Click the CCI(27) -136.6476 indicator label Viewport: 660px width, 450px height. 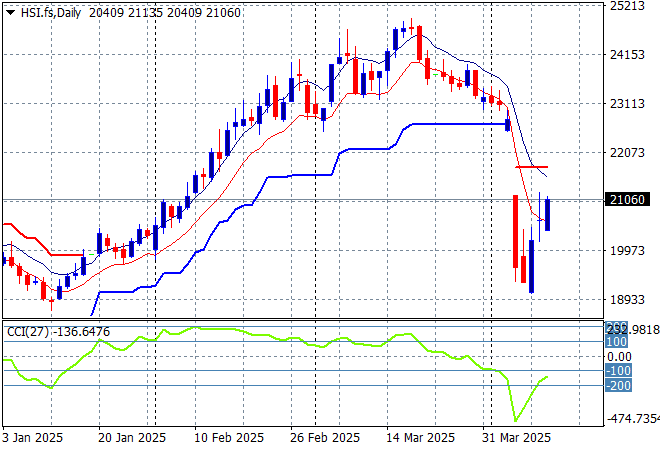pyautogui.click(x=58, y=332)
